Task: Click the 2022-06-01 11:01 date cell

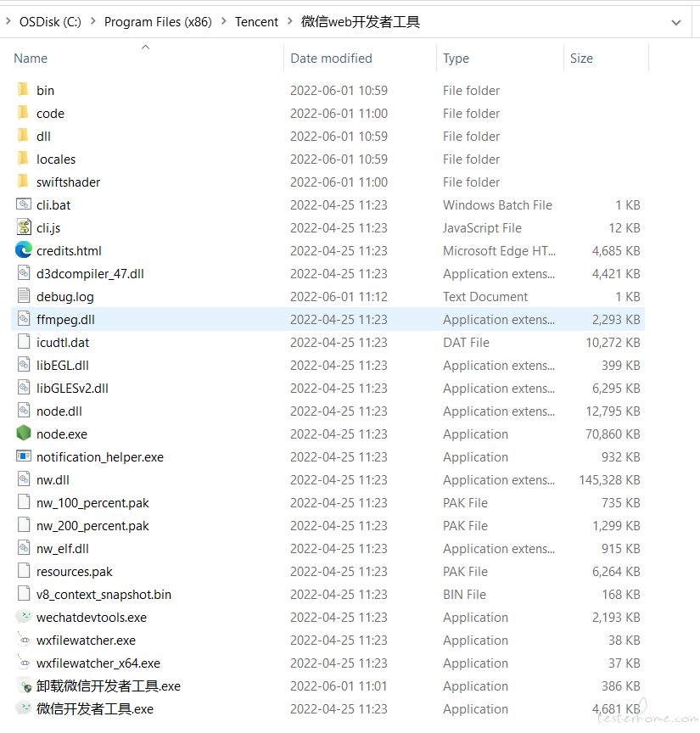Action: 339,686
